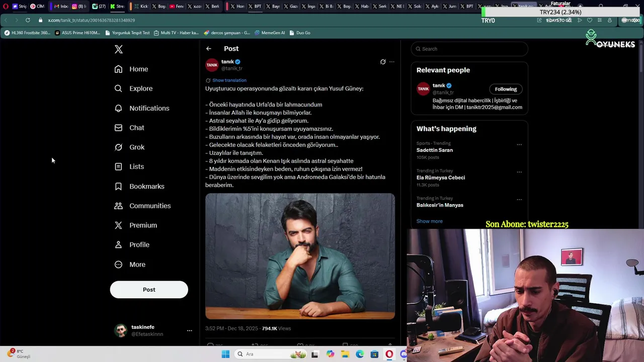
Task: Go back using the Post arrow
Action: coord(209,49)
